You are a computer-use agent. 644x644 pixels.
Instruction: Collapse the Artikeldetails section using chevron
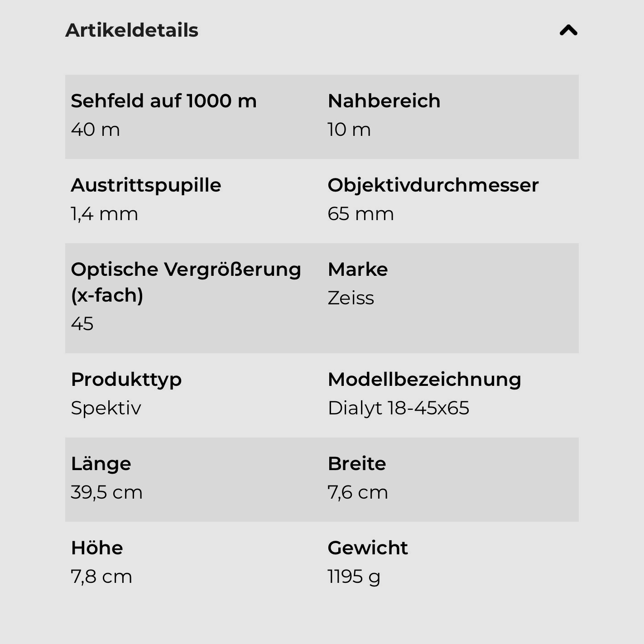tap(568, 30)
